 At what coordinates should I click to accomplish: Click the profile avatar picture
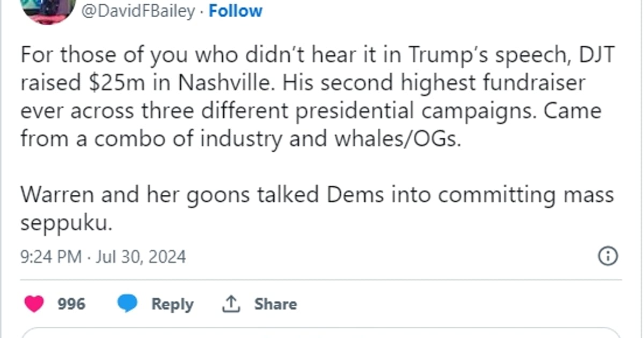[47, 10]
